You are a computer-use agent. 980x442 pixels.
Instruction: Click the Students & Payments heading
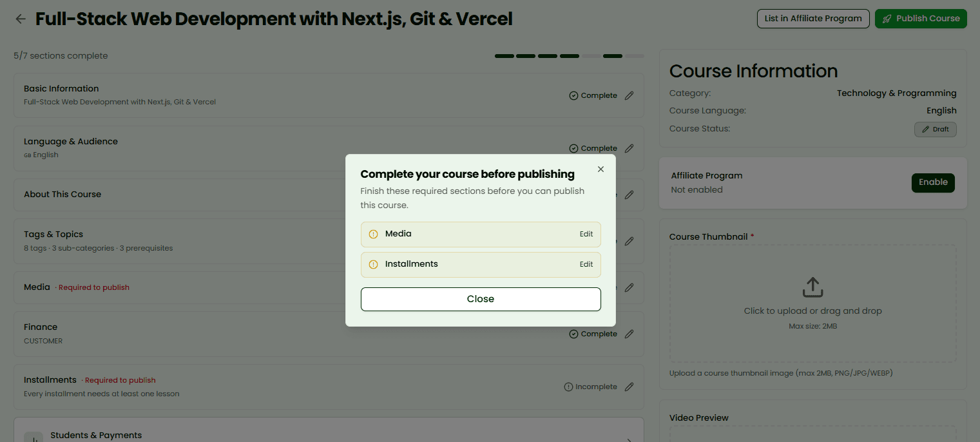[x=96, y=436]
